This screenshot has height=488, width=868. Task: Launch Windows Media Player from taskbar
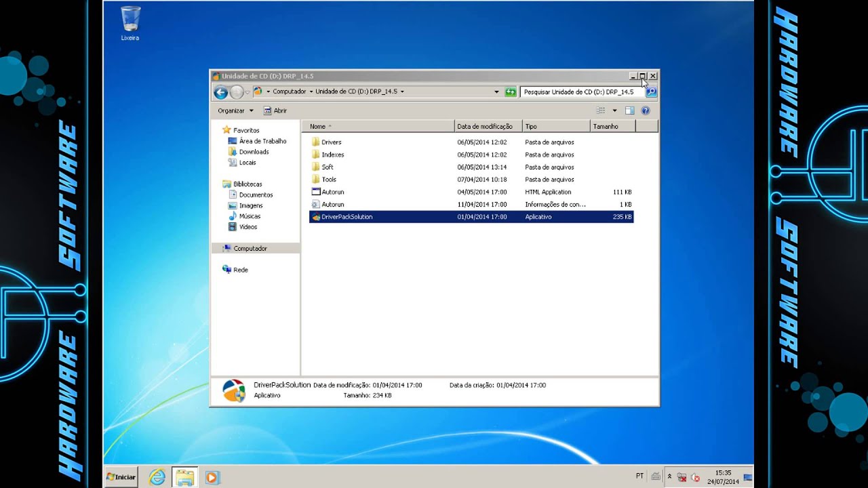(212, 477)
